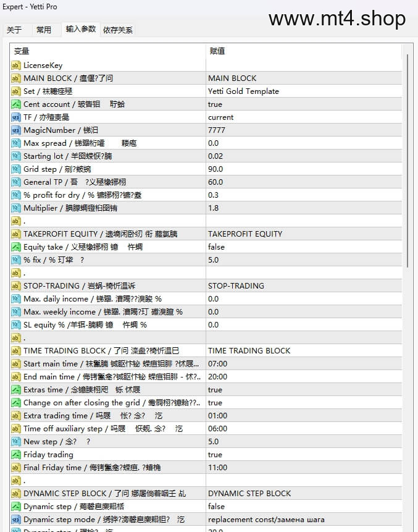Click the double icon beside % fix

[x=16, y=260]
